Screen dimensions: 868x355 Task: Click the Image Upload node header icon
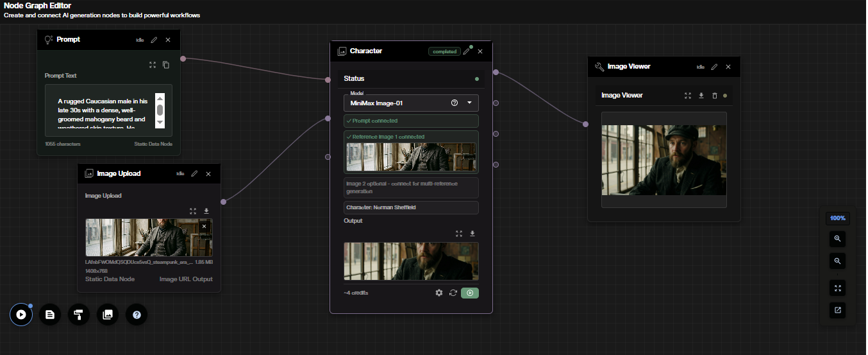tap(89, 173)
